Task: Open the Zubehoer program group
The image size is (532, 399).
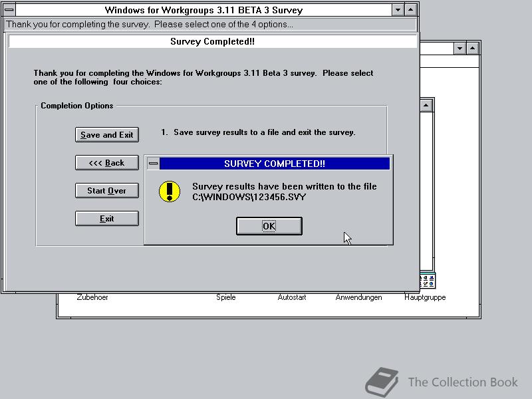Action: (92, 297)
